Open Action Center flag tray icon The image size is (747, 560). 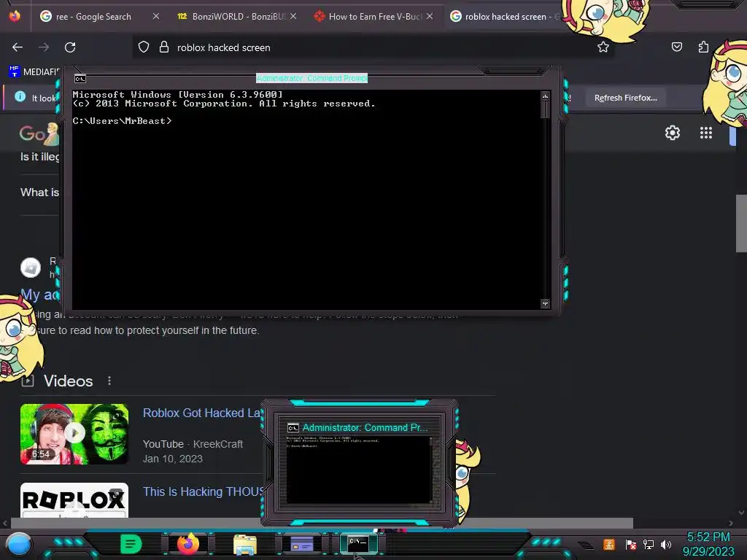click(x=630, y=544)
